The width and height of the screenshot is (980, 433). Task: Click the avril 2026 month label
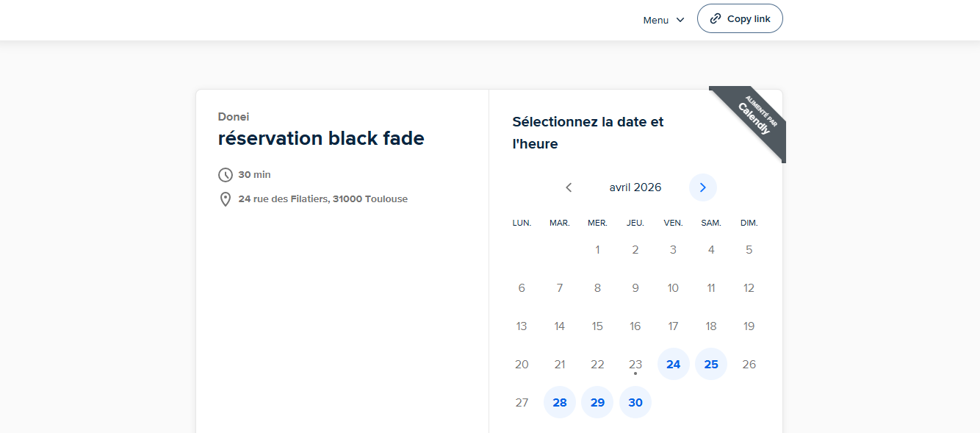coord(635,187)
